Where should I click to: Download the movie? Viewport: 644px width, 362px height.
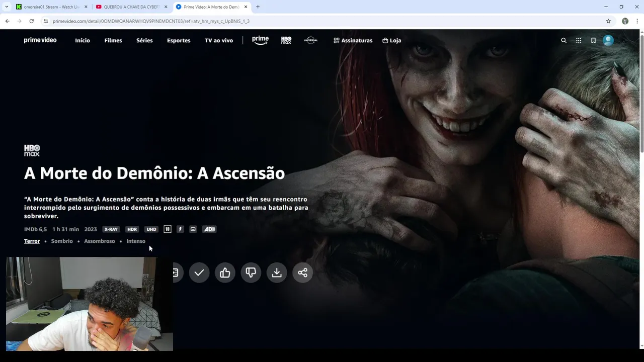pos(277,273)
